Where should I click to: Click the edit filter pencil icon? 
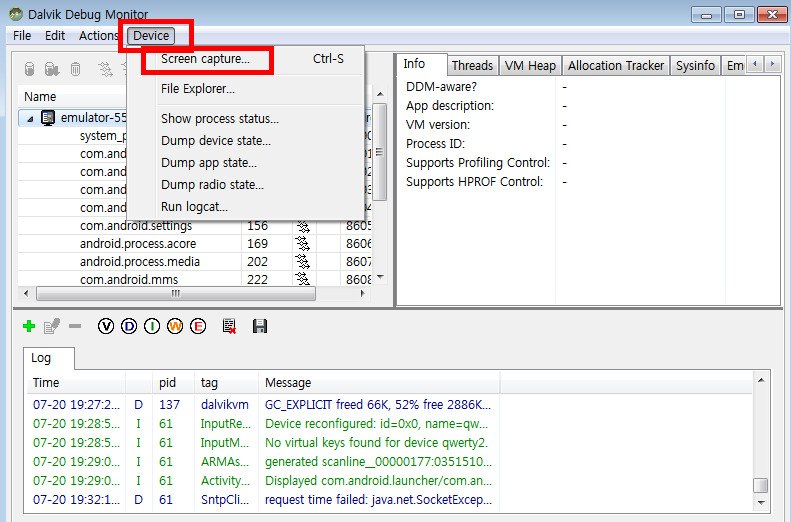(x=51, y=326)
